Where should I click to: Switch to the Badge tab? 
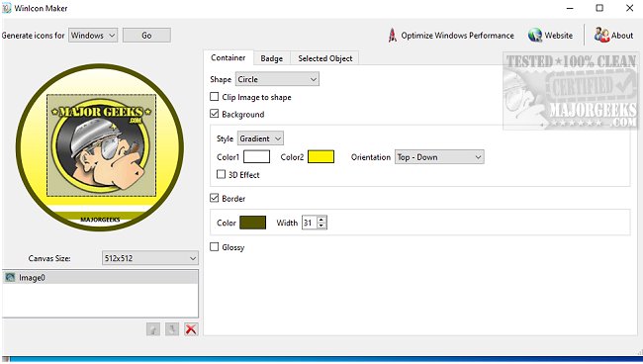pyautogui.click(x=271, y=58)
